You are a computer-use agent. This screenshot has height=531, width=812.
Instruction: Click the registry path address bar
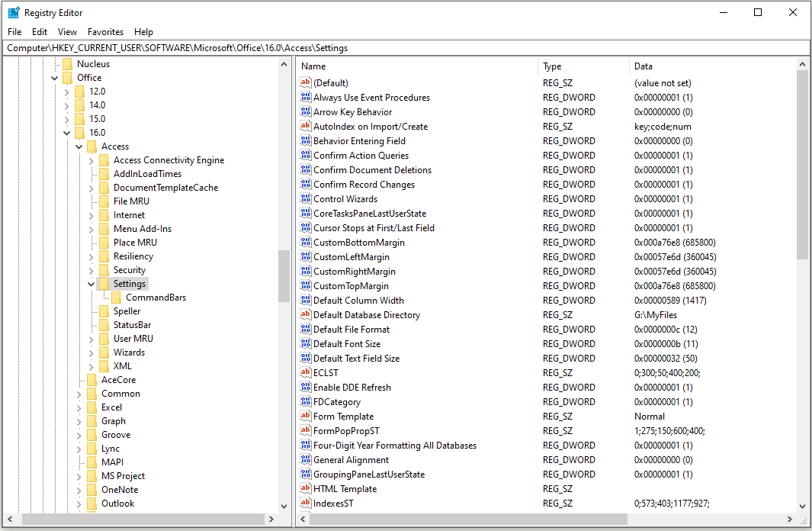pos(406,47)
